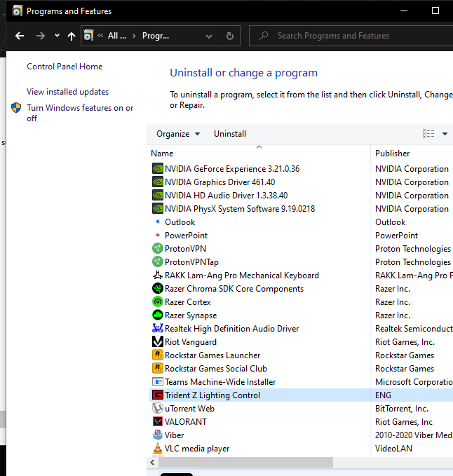Open recent locations dropdown arrow
This screenshot has height=476, width=453.
point(57,36)
